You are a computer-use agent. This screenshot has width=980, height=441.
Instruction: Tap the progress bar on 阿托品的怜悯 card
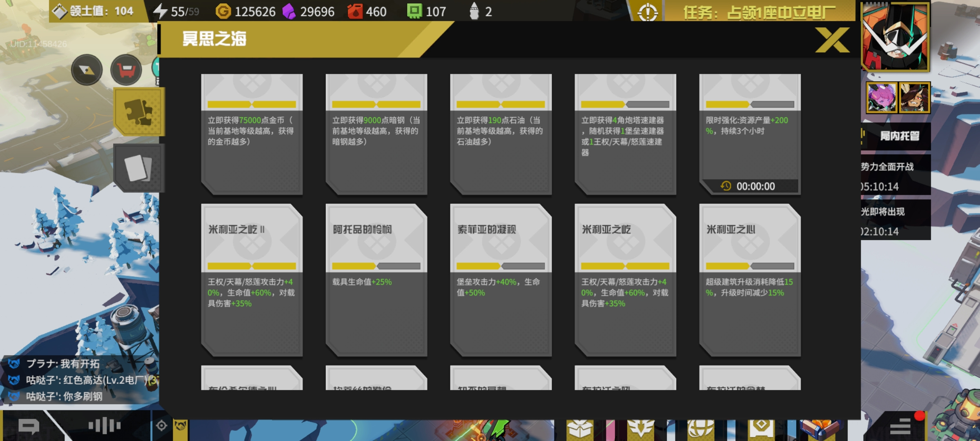(x=376, y=266)
